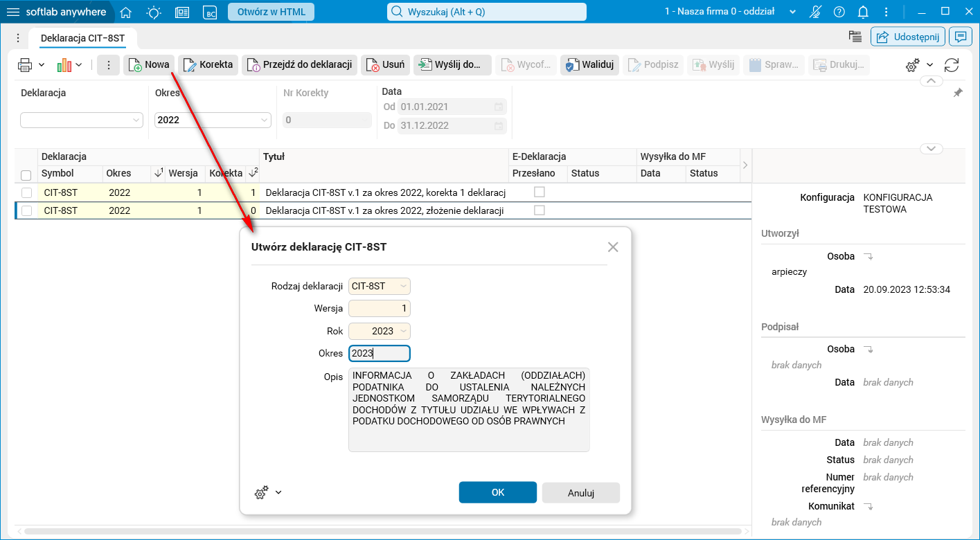Click the pin icon in filter panel
Image resolution: width=980 pixels, height=540 pixels.
coord(958,93)
